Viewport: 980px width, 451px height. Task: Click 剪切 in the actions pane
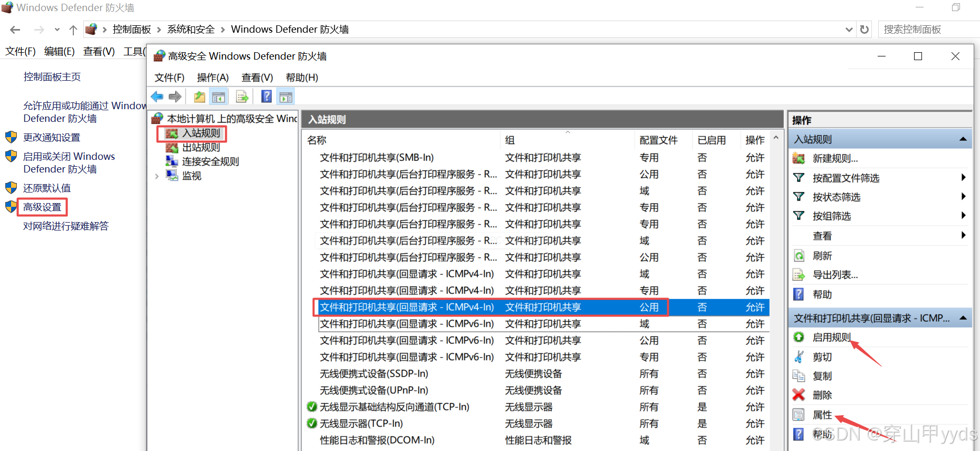[822, 357]
